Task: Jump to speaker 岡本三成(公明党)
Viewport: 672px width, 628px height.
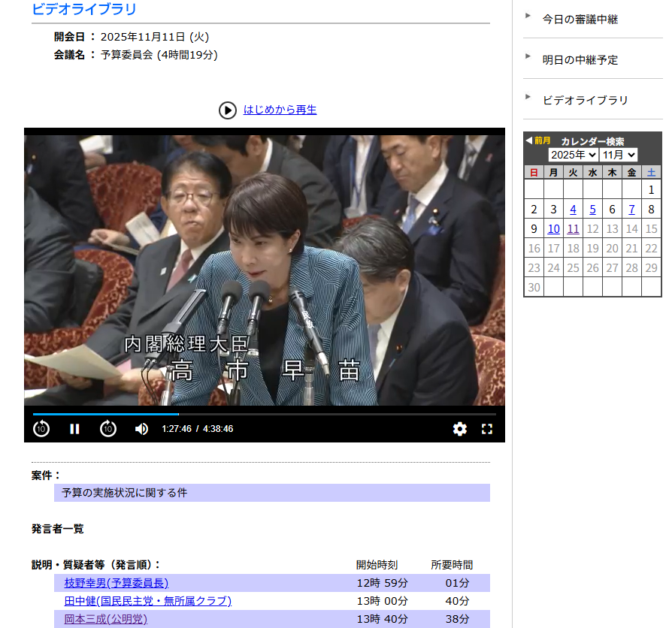Action: [105, 619]
